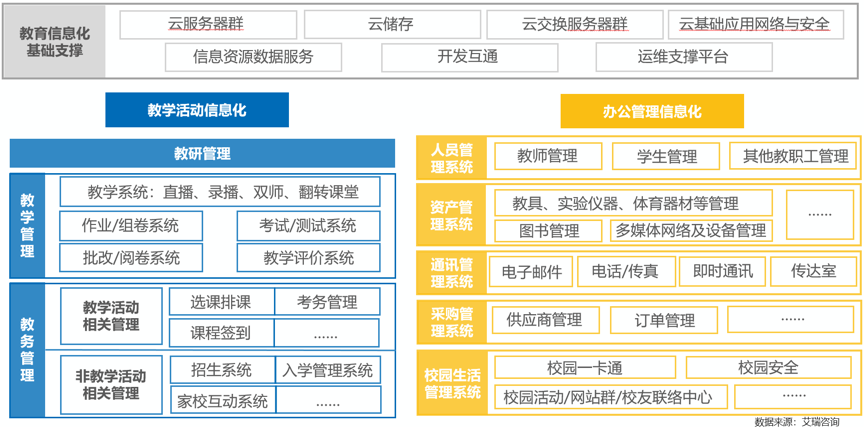Click ellipsis cell beside 家校互动系统
Image resolution: width=864 pixels, height=427 pixels.
tap(328, 401)
